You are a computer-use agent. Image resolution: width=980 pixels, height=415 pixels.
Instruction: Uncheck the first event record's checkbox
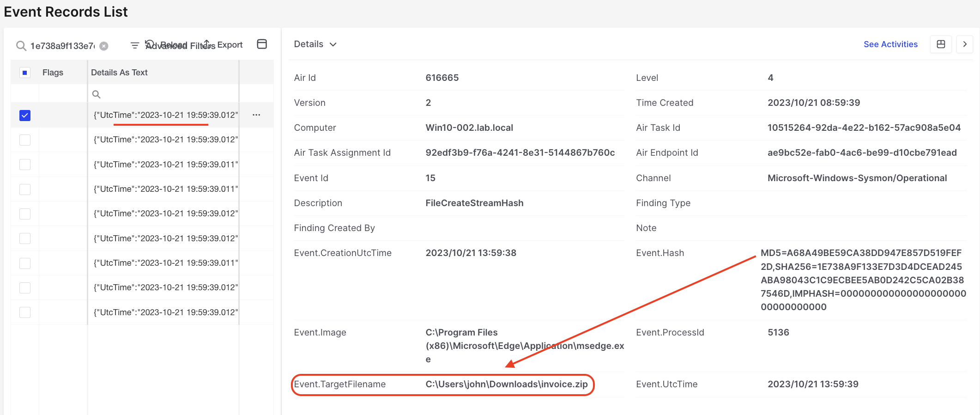[x=25, y=115]
